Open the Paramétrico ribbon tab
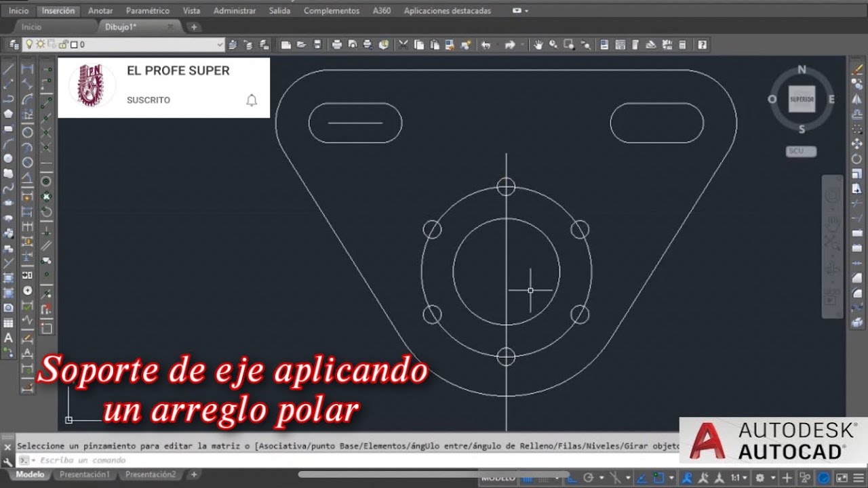 tap(148, 11)
